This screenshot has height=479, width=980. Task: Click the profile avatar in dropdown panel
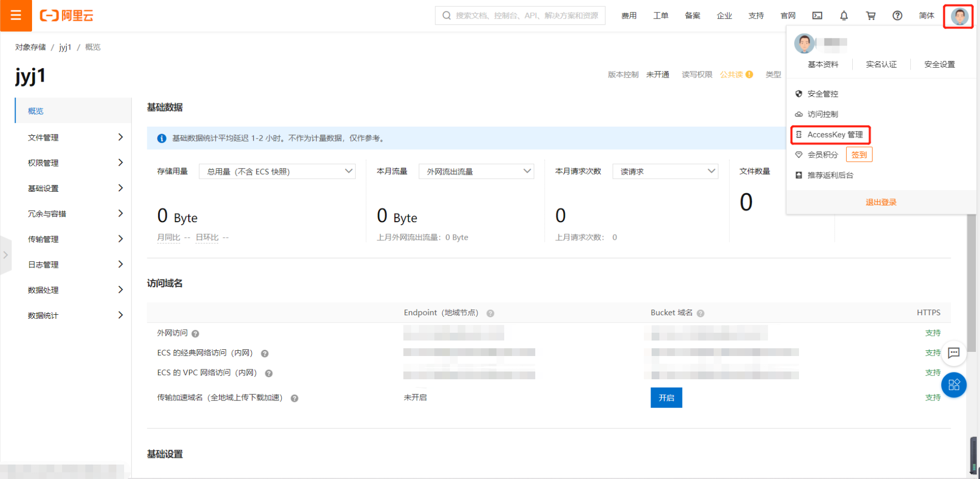(804, 43)
